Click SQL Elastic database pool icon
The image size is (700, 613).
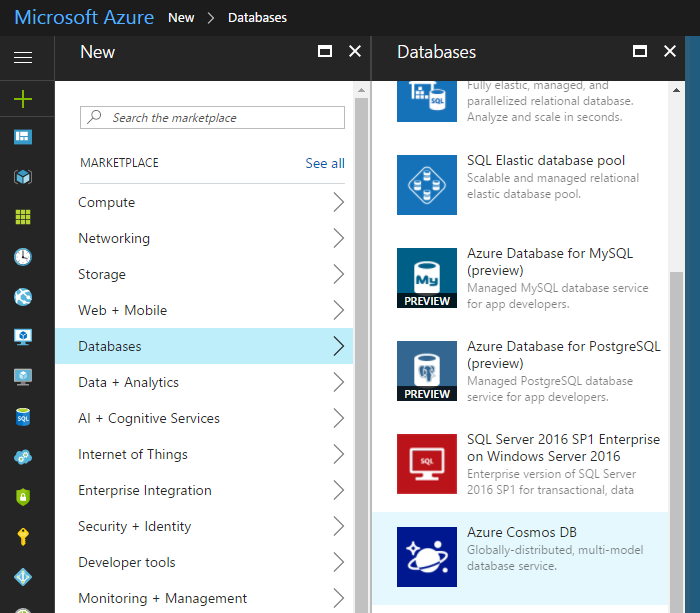click(x=427, y=185)
